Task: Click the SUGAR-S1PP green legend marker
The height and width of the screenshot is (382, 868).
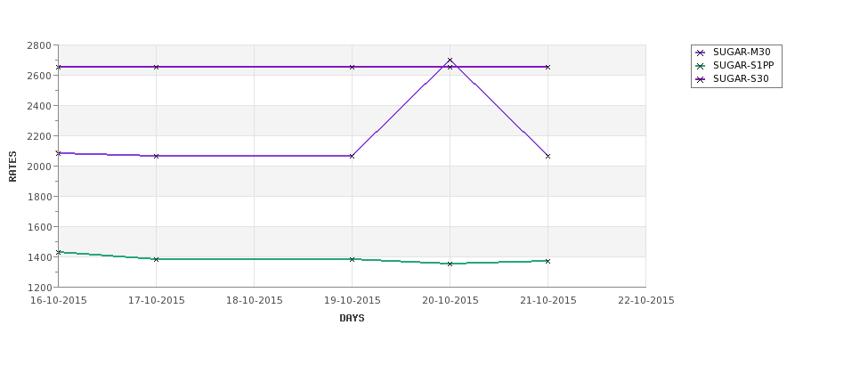Action: [x=701, y=66]
